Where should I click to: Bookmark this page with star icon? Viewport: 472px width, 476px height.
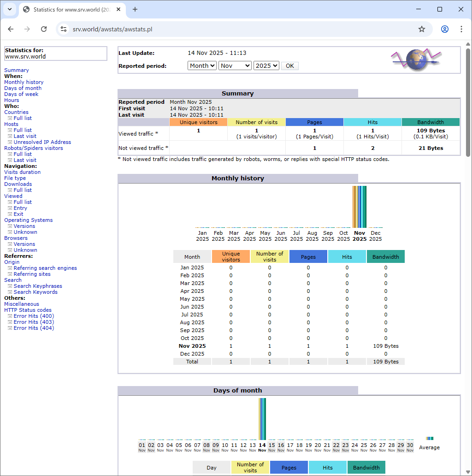click(422, 29)
